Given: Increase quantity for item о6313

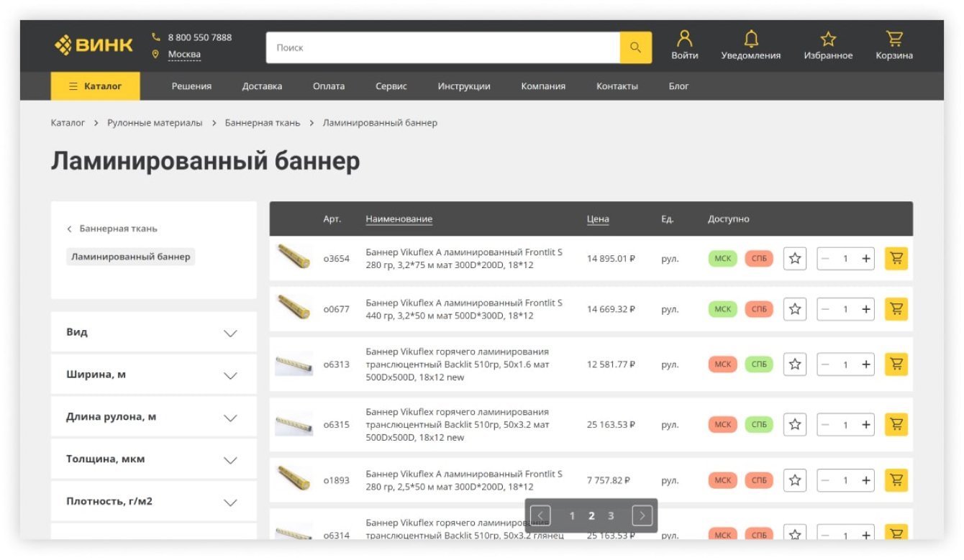Looking at the screenshot, I should point(866,365).
